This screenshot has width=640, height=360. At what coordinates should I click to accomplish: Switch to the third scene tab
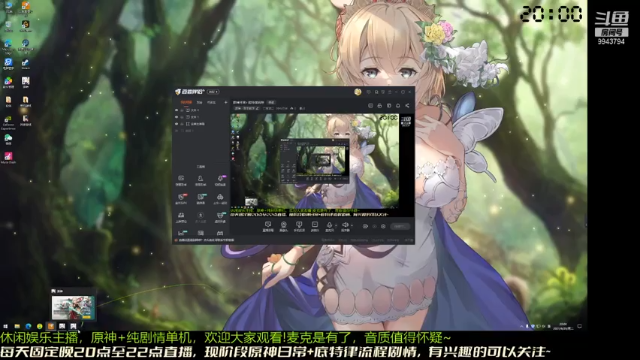211,102
